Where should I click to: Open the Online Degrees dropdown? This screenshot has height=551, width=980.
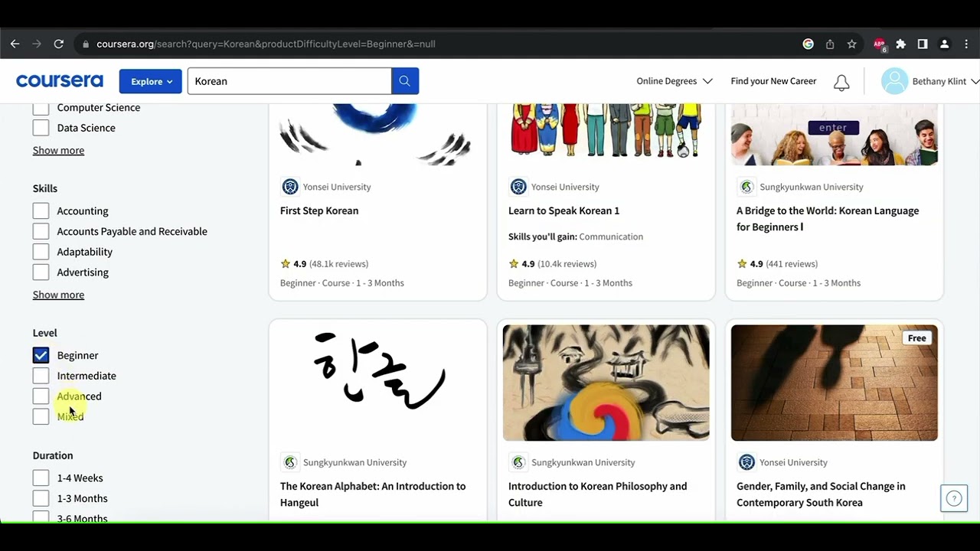674,81
